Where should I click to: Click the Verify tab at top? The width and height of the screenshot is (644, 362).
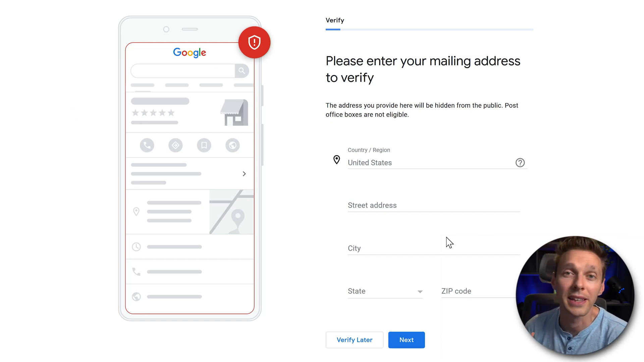[x=335, y=20]
